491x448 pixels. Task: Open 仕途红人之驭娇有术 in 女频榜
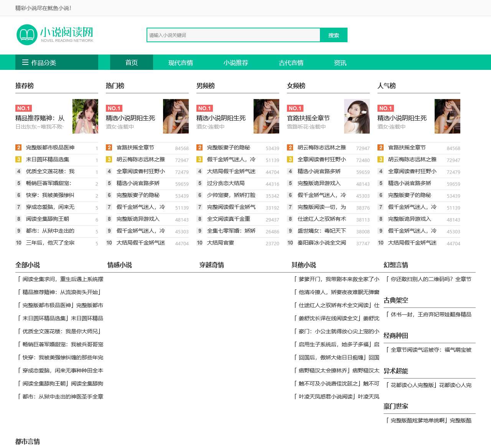(322, 219)
